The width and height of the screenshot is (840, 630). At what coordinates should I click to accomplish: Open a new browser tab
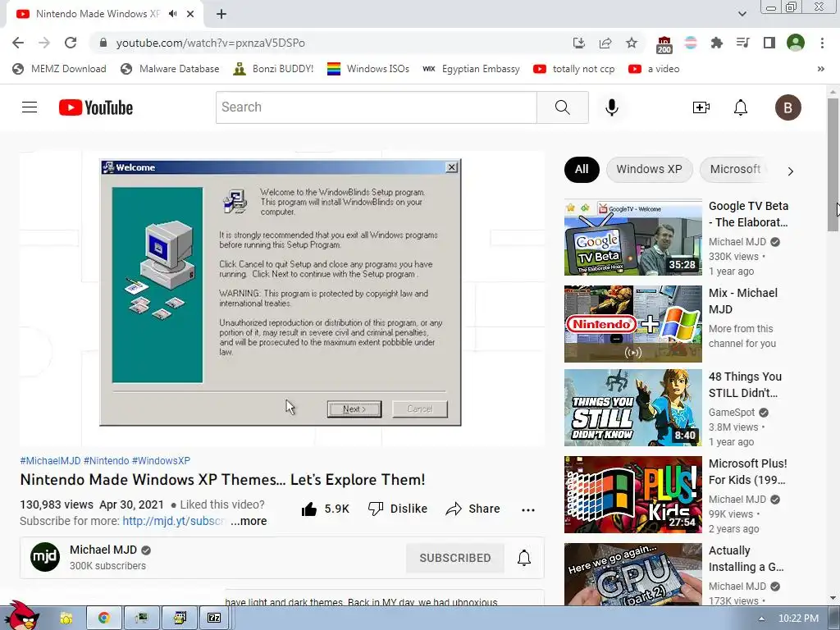click(x=221, y=14)
